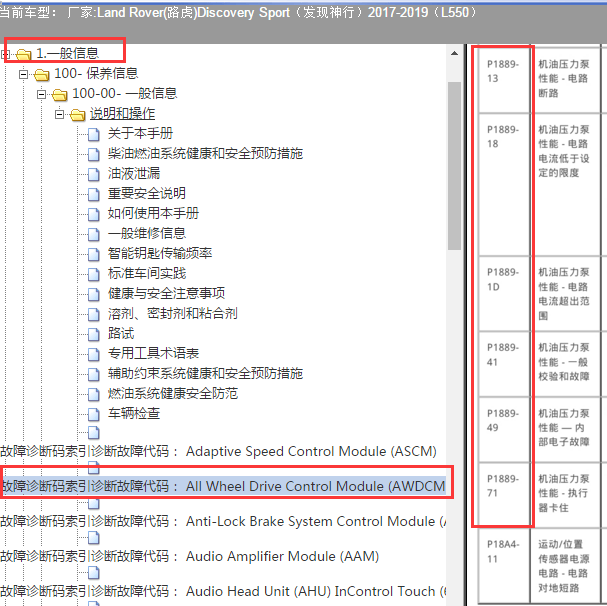Open the 一般维修信息 page
This screenshot has height=606, width=607.
147,233
